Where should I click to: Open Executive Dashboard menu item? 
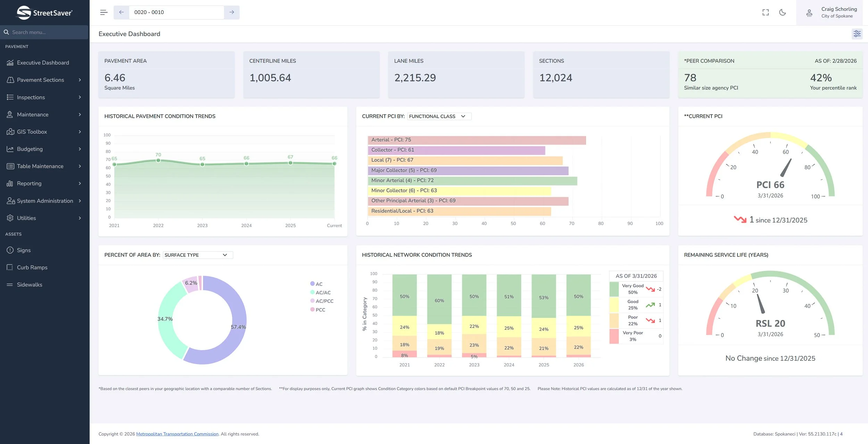click(43, 63)
